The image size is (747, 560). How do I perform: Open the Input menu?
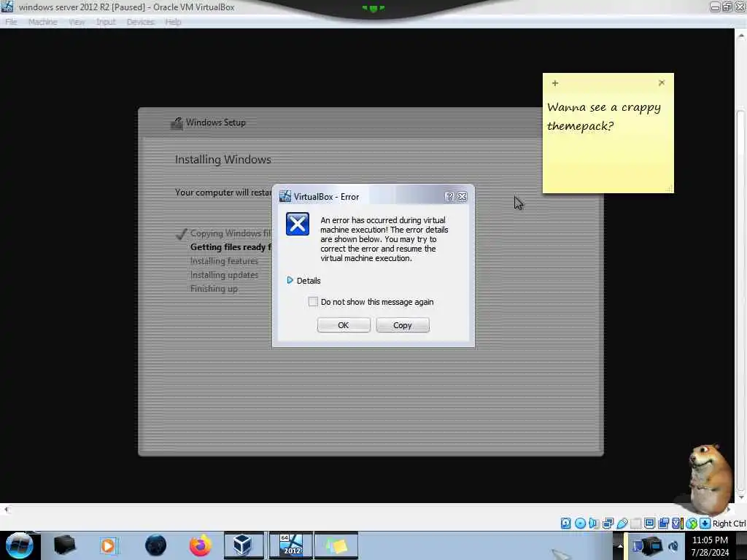106,22
